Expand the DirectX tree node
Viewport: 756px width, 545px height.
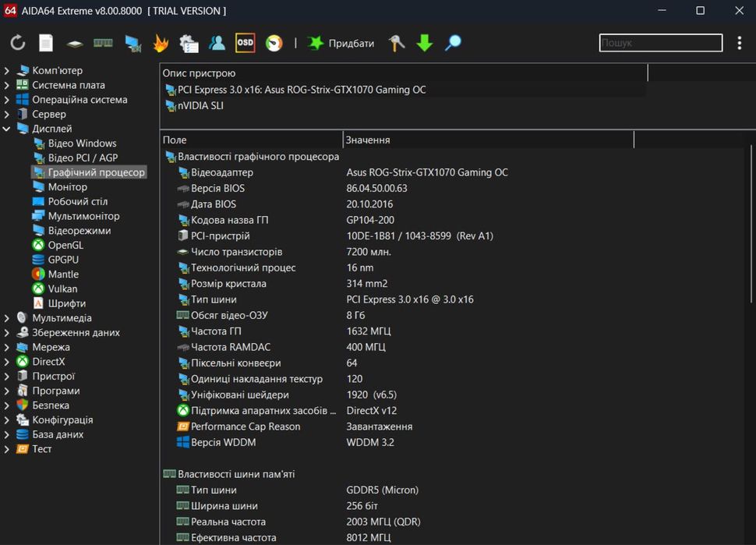coord(7,362)
